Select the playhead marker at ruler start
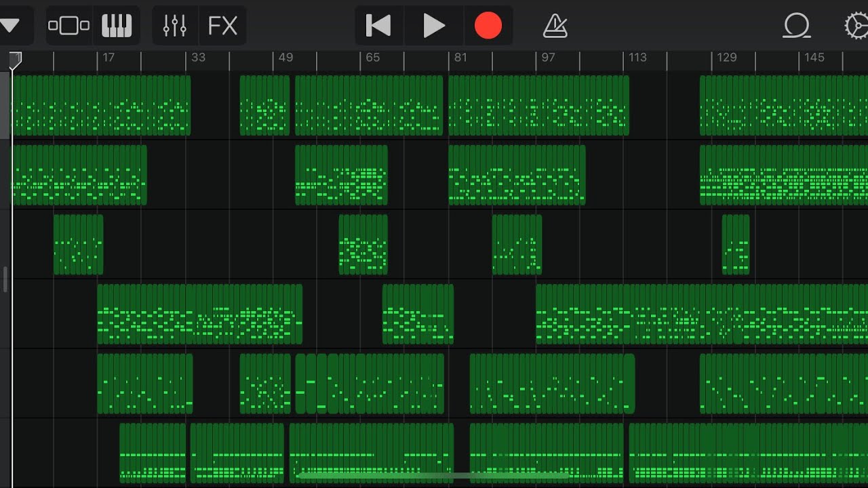 [x=15, y=60]
